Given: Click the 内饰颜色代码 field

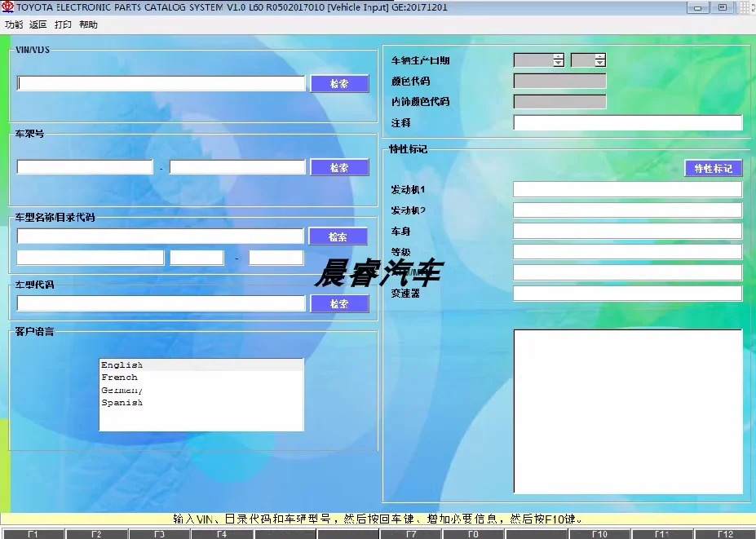Looking at the screenshot, I should [x=559, y=102].
